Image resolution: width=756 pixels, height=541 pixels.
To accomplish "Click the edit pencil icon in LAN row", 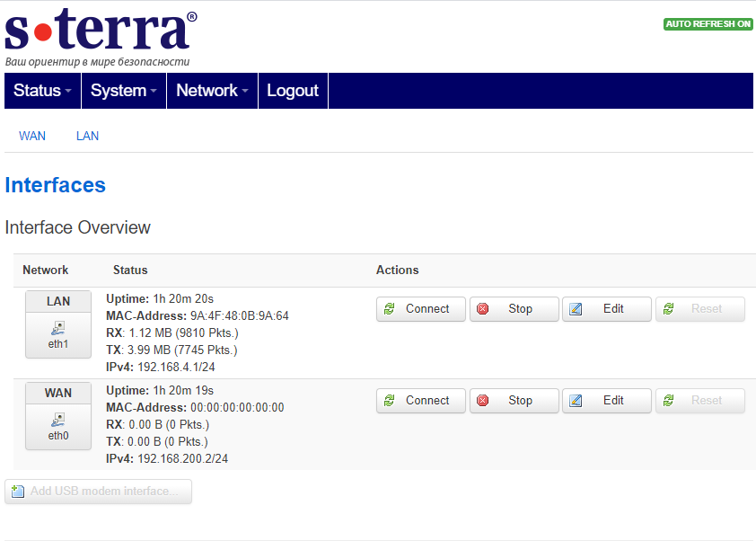I will 576,309.
